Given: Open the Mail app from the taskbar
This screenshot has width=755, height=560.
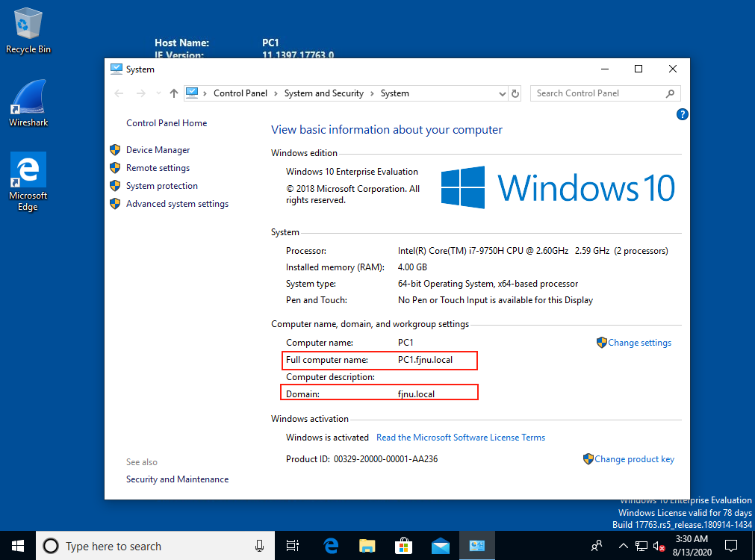Looking at the screenshot, I should coord(440,546).
